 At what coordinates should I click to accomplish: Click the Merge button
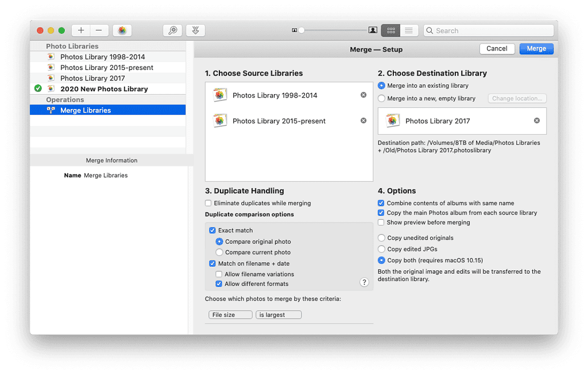point(536,49)
